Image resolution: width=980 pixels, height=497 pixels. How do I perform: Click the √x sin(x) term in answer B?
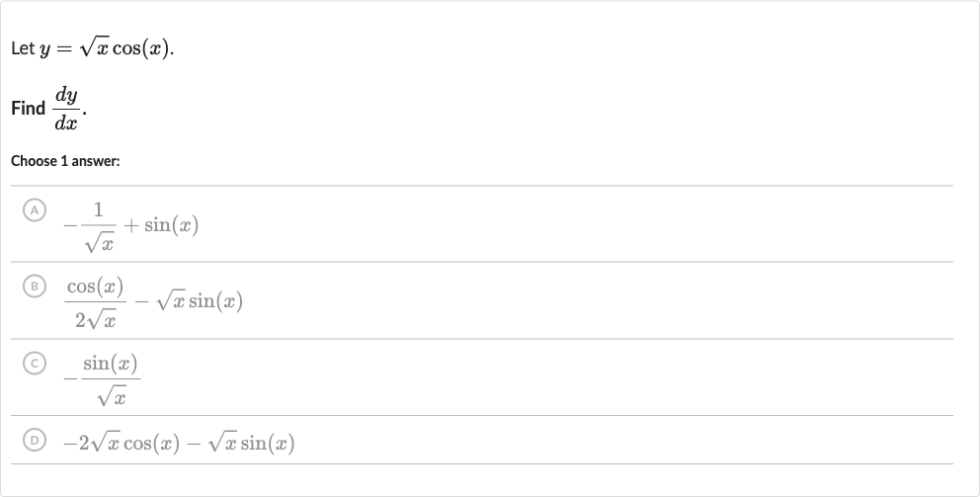click(200, 301)
